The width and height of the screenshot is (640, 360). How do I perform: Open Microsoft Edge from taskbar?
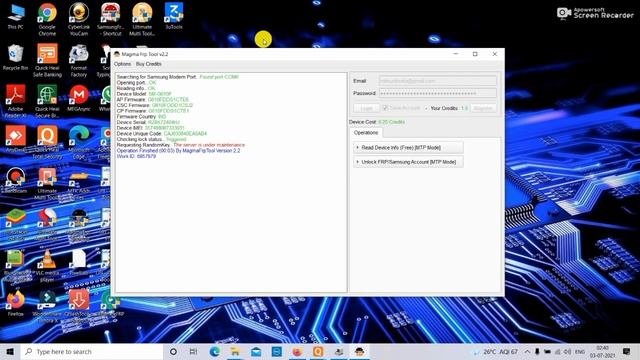[x=215, y=351]
